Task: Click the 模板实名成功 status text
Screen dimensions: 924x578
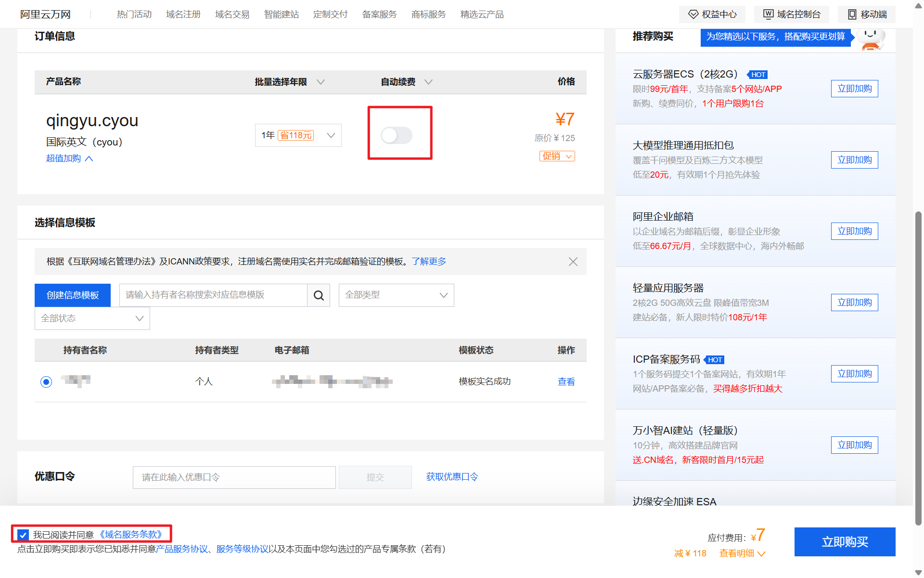Action: 485,381
